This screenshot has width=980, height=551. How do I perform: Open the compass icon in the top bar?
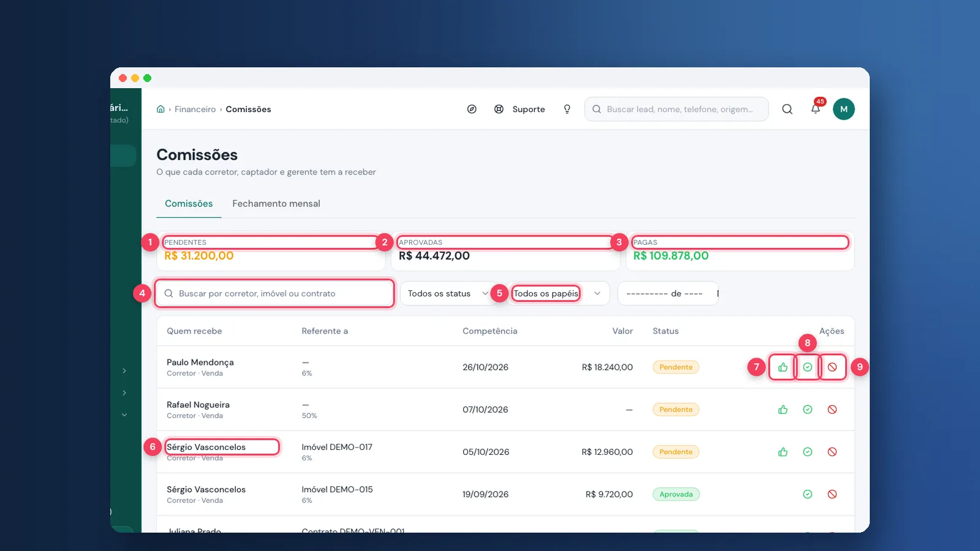pyautogui.click(x=472, y=109)
